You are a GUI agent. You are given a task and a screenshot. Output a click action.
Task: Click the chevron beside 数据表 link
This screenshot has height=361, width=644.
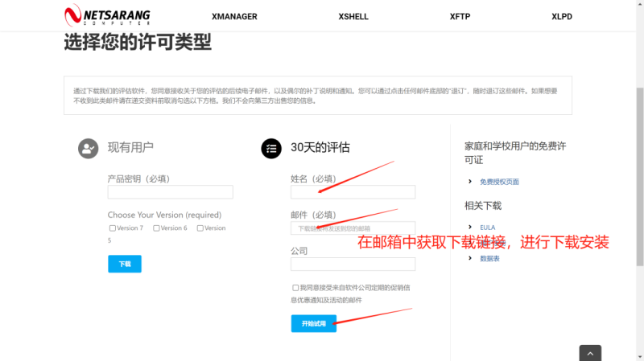470,259
